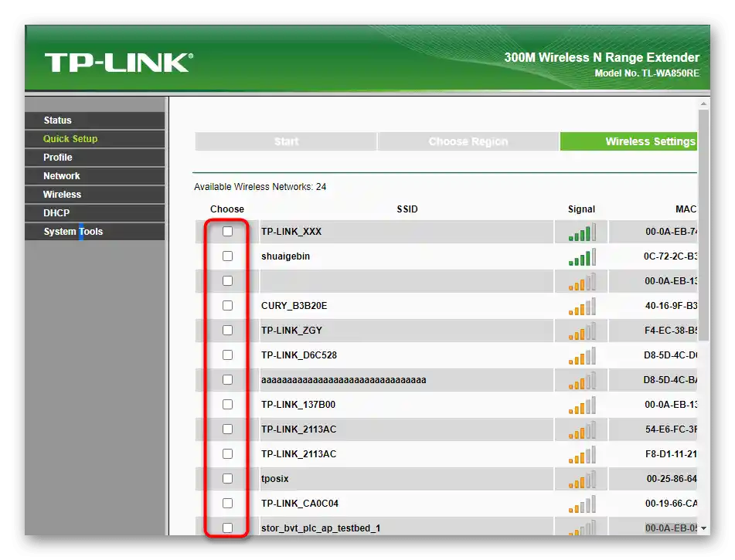Open Quick Setup in sidebar

(95, 139)
